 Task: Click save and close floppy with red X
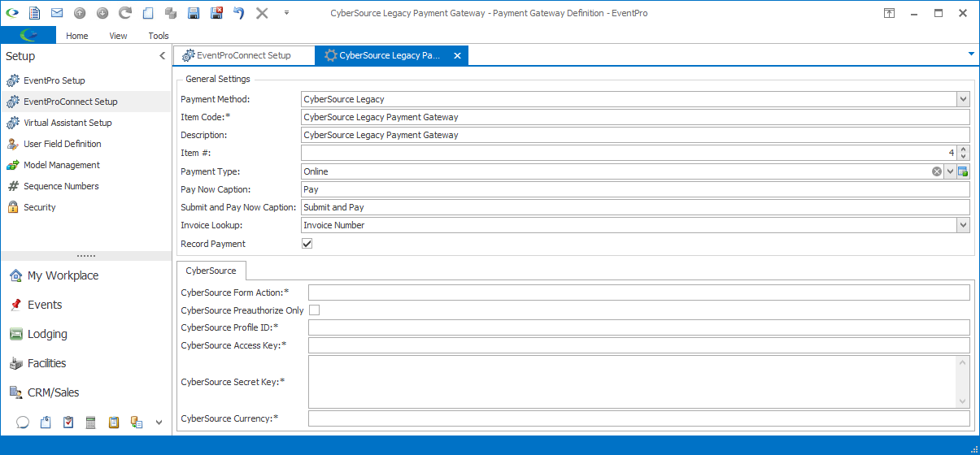tap(216, 13)
